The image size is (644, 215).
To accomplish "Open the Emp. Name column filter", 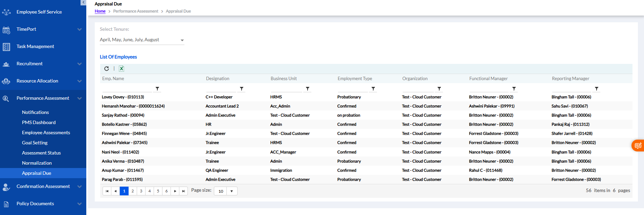I will point(157,89).
